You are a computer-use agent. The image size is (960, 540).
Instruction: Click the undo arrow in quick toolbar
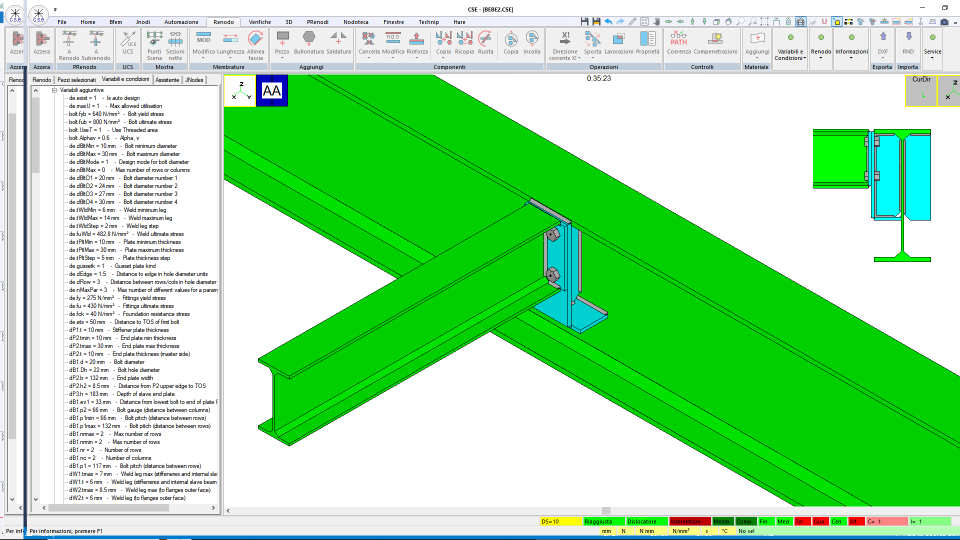pos(609,21)
